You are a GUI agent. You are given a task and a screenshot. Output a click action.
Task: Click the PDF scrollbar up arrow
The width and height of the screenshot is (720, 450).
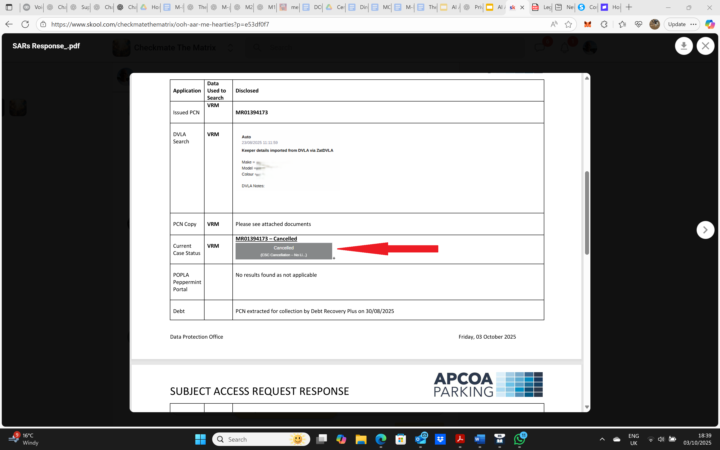586,78
